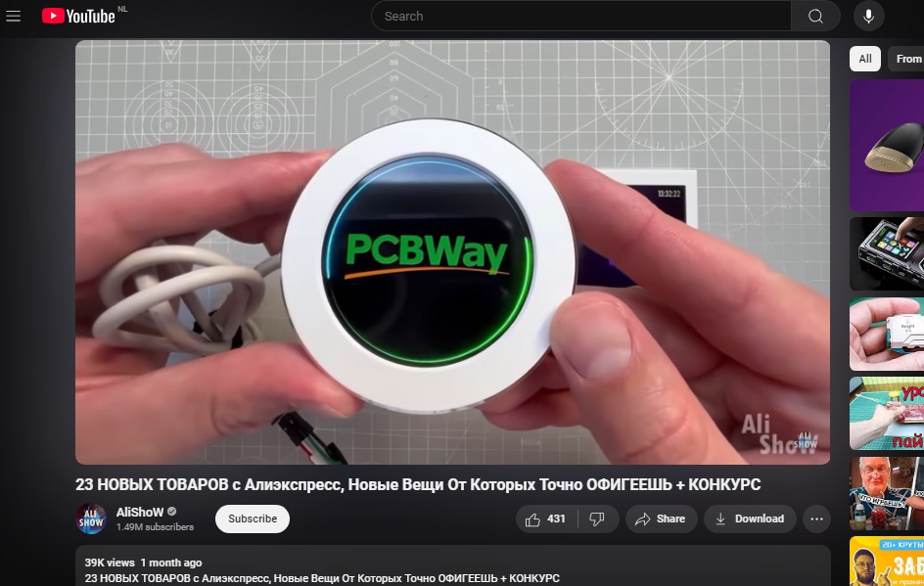Download this video
Screen dimensions: 924x586
(x=750, y=518)
